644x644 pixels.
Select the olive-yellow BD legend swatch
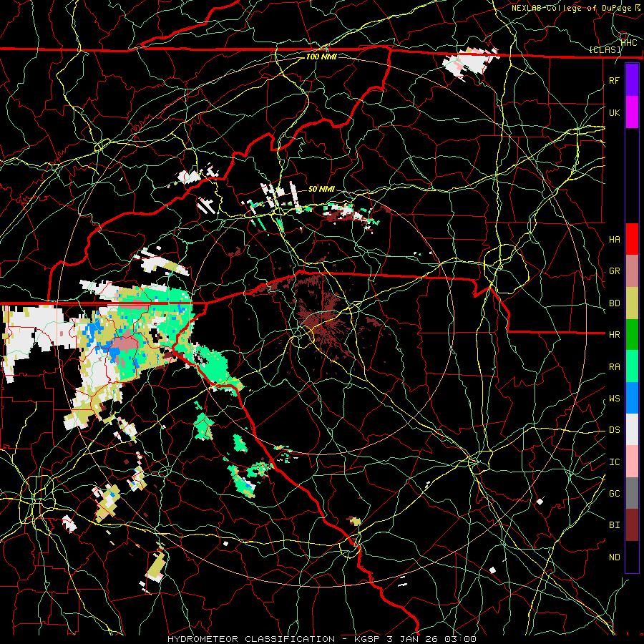coord(632,303)
